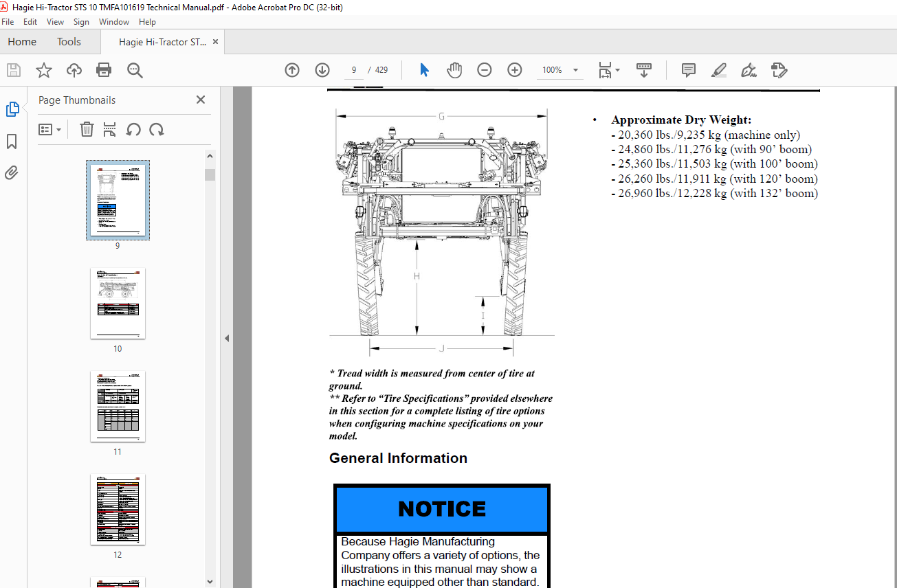This screenshot has width=897, height=588.
Task: Click the '429' total page count
Action: [x=381, y=70]
